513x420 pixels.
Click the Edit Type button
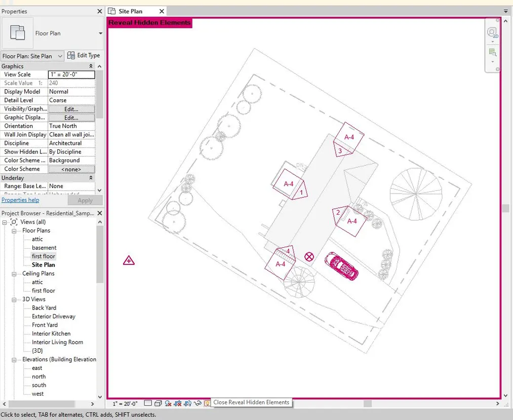click(x=84, y=56)
